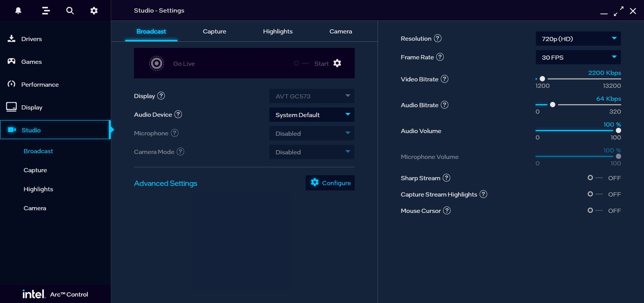Click the Go Live settings gear icon
This screenshot has width=644, height=303.
pyautogui.click(x=337, y=63)
